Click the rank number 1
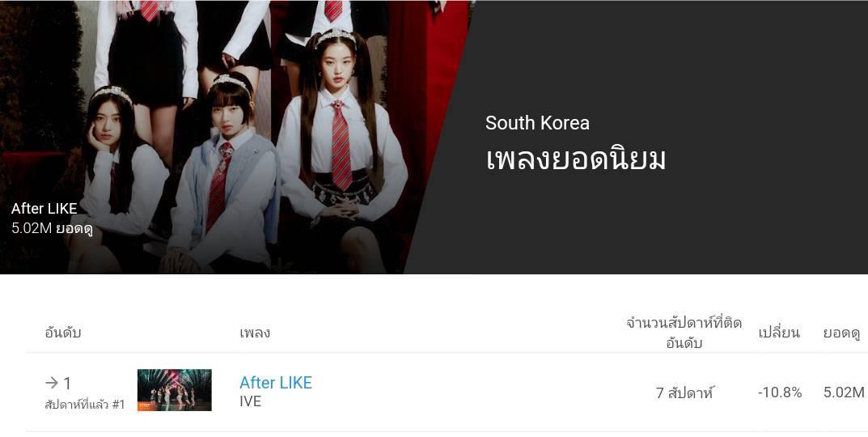This screenshot has width=868, height=437. click(67, 384)
